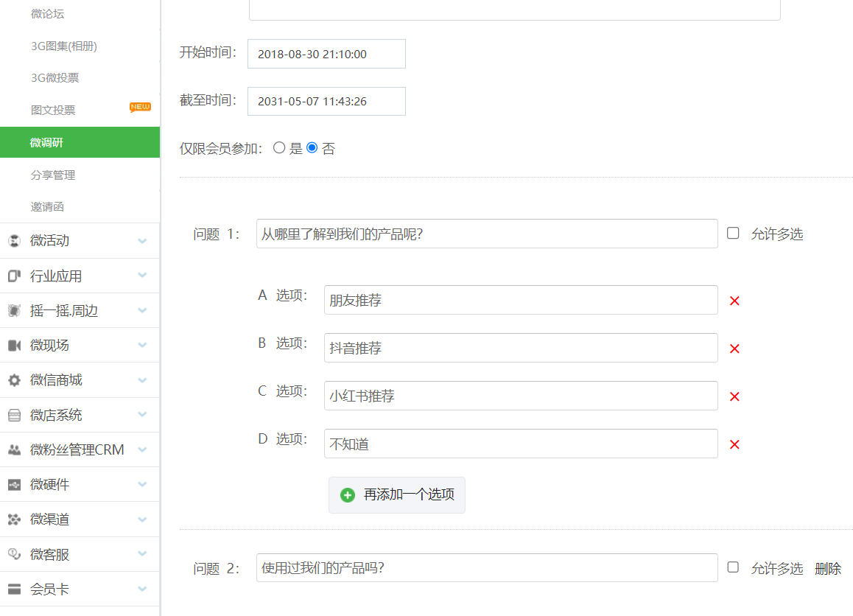Click the 再添加一个选项 button
This screenshot has width=853, height=616.
[396, 494]
